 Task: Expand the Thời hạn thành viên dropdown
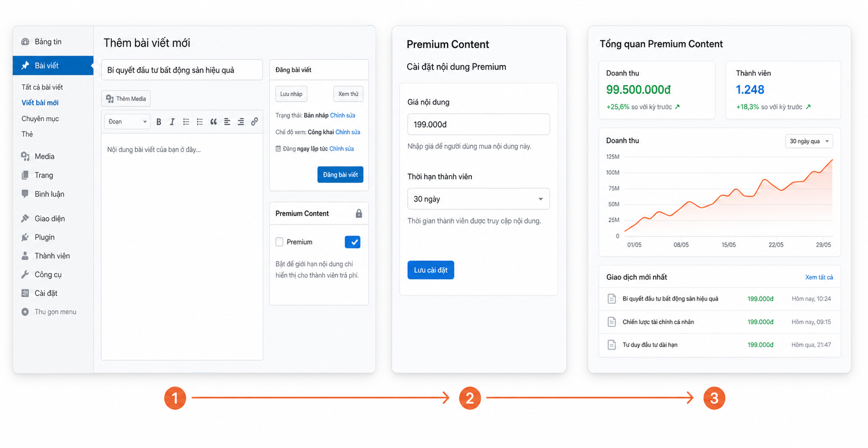478,199
